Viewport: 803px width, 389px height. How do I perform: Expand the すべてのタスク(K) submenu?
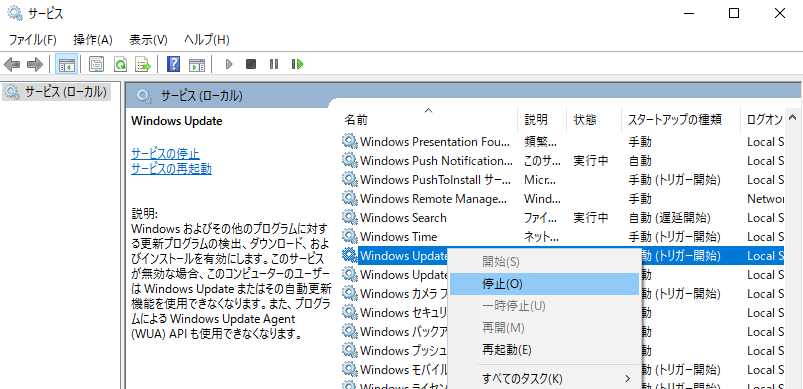click(x=544, y=379)
